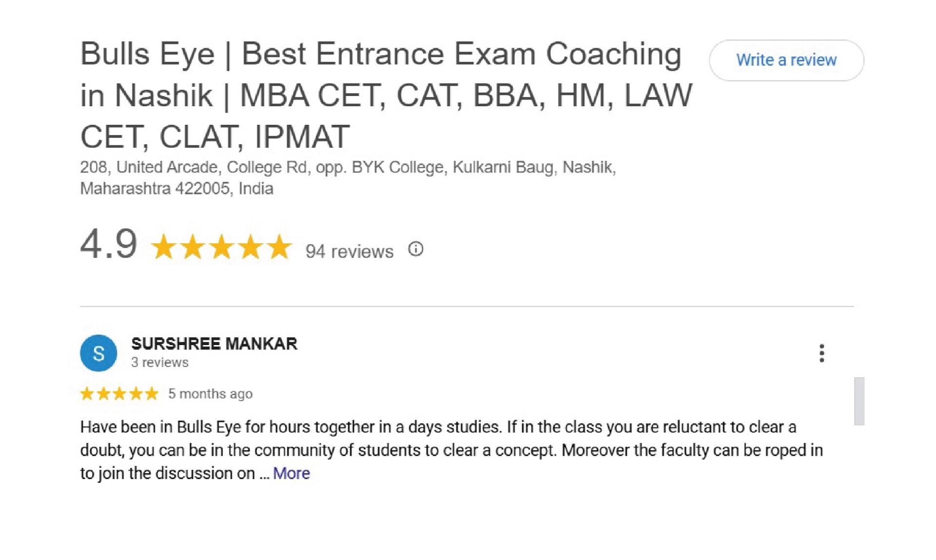Click first star in Surshree's review rating
936x560 pixels.
click(87, 393)
